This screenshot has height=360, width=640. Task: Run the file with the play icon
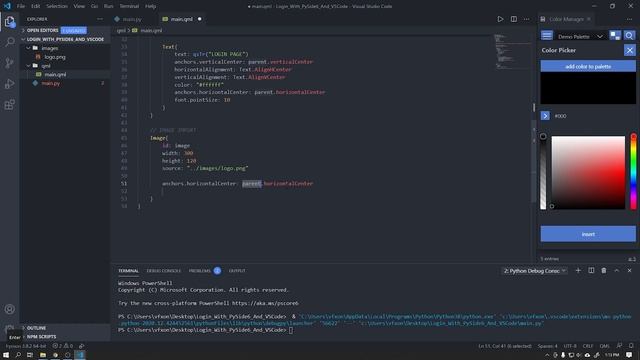(500, 19)
